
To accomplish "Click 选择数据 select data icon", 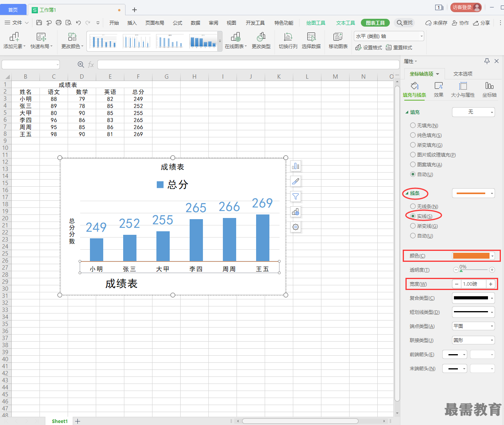I will [311, 41].
